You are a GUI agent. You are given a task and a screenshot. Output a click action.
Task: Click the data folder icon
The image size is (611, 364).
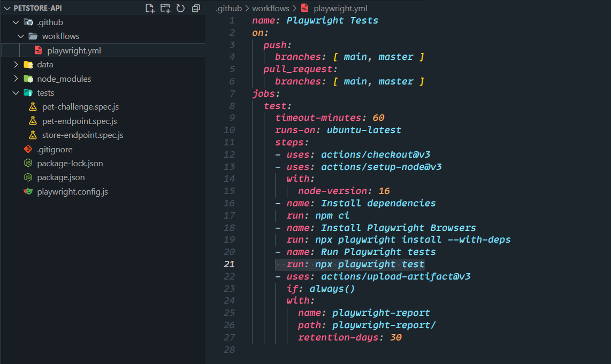[x=28, y=65]
